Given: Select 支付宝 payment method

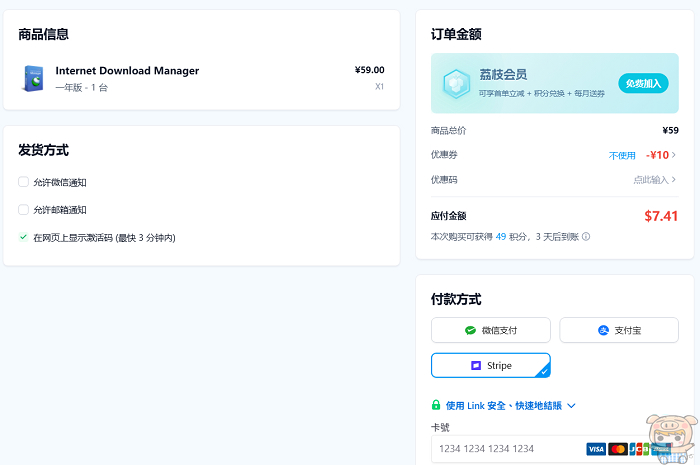Looking at the screenshot, I should coord(618,330).
